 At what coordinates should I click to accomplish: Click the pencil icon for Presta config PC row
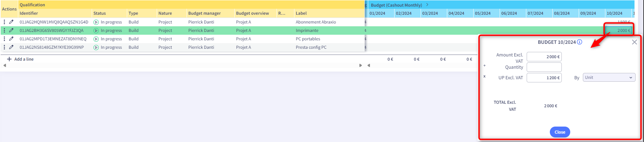[11, 47]
